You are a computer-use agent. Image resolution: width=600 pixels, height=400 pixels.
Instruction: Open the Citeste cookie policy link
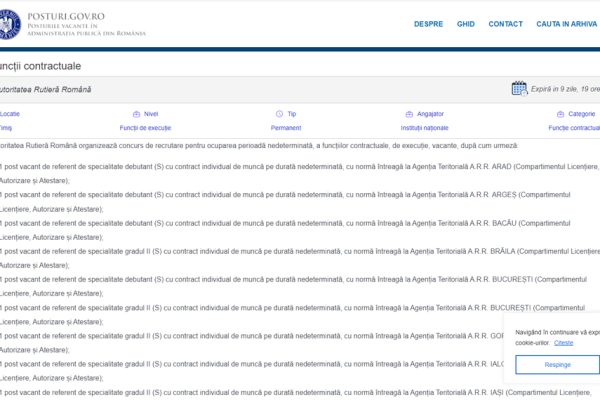click(x=563, y=343)
